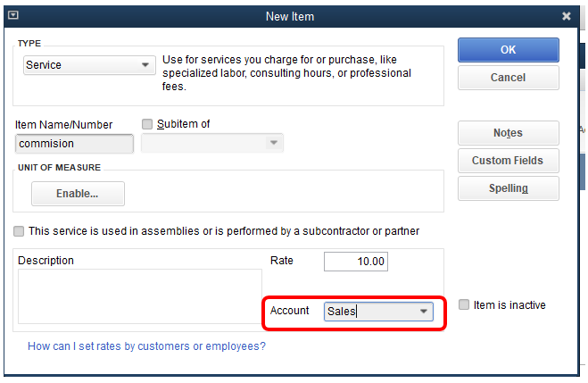Expand the Account dropdown arrow

(x=424, y=312)
